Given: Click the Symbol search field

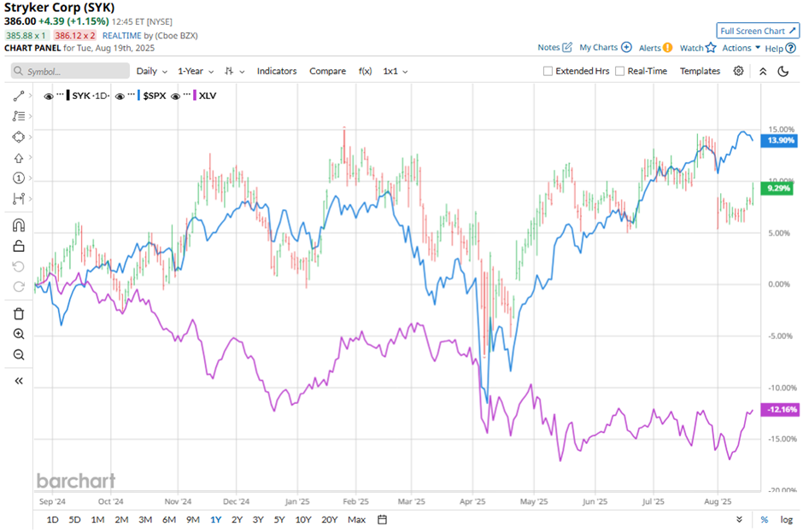Looking at the screenshot, I should pos(71,71).
